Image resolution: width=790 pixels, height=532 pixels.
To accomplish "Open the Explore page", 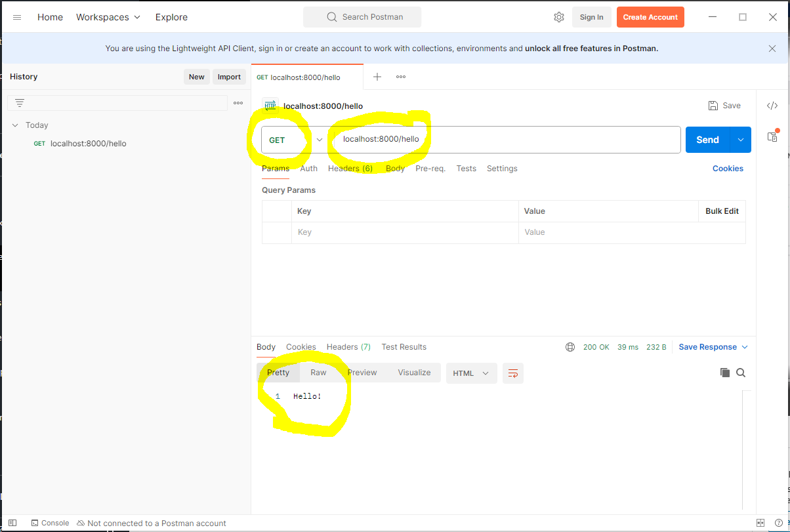I will pyautogui.click(x=171, y=17).
